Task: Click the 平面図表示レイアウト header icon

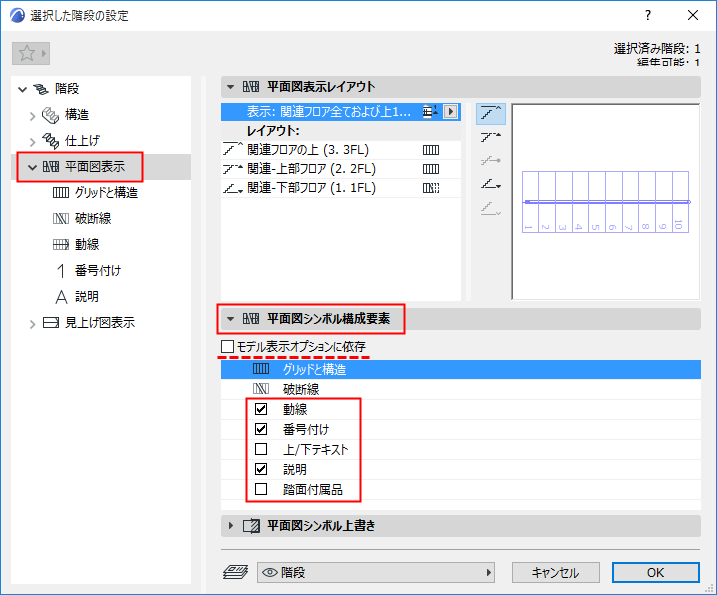Action: pyautogui.click(x=251, y=87)
